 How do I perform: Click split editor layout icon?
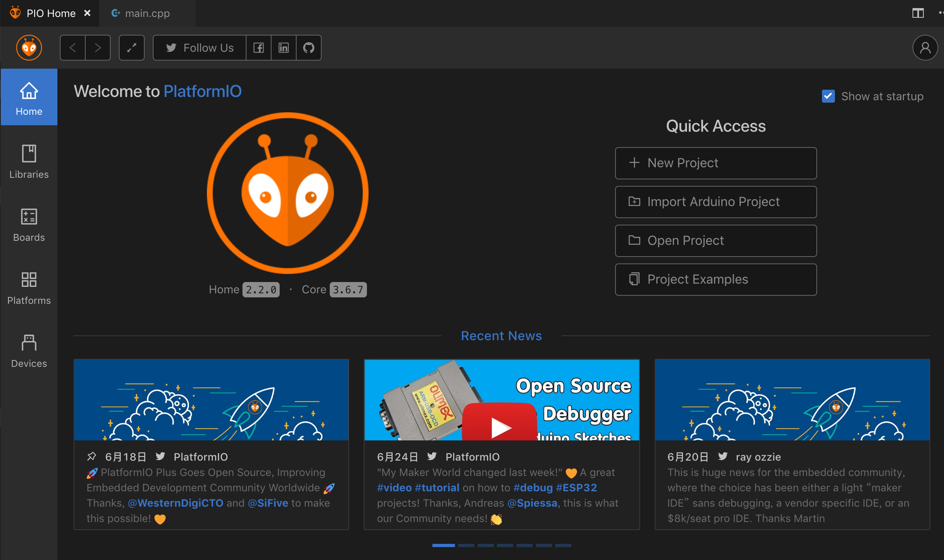(918, 13)
